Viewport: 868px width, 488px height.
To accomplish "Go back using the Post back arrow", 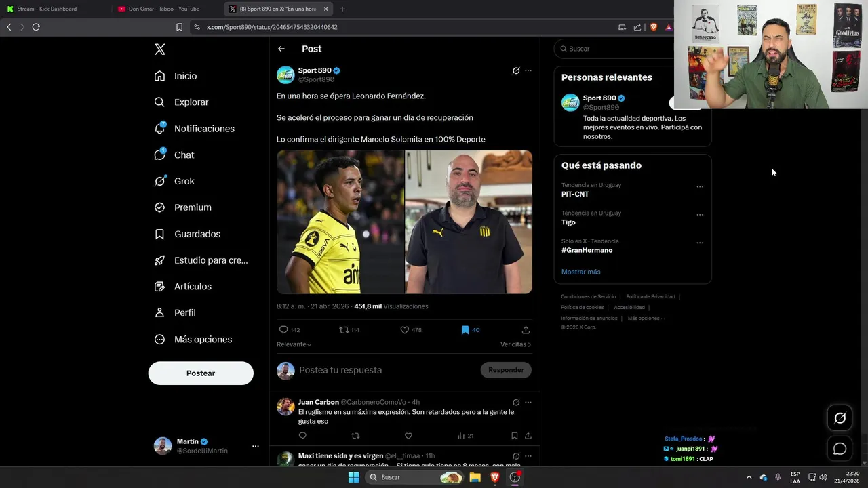I will tap(281, 49).
